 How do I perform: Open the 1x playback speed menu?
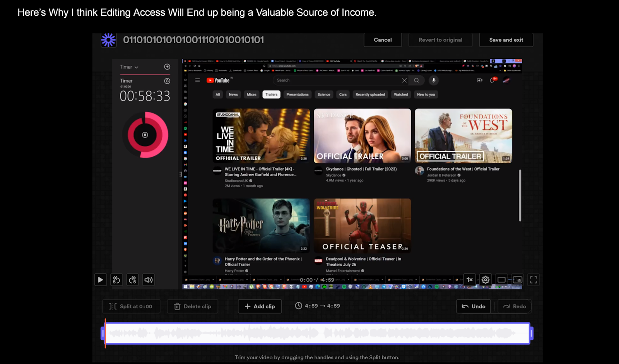click(470, 280)
